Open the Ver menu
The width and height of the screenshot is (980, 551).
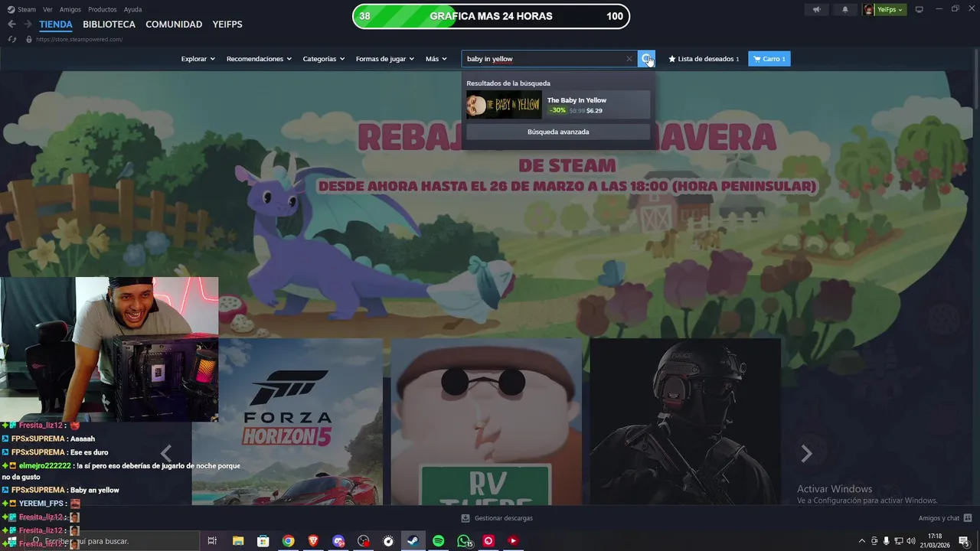pyautogui.click(x=47, y=9)
